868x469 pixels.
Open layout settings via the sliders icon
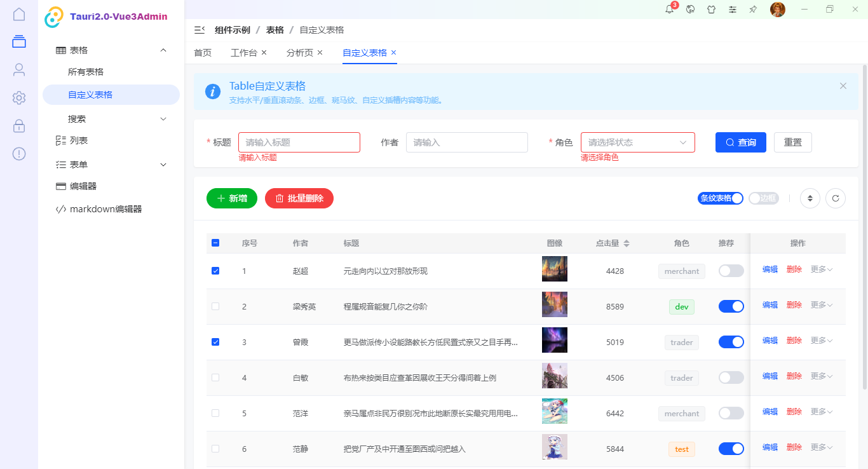[732, 10]
